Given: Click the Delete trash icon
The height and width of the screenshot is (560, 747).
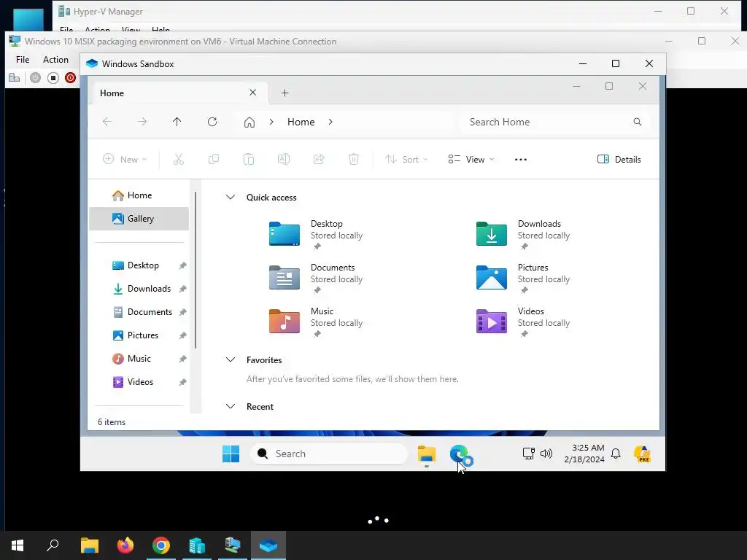Looking at the screenshot, I should pyautogui.click(x=354, y=159).
